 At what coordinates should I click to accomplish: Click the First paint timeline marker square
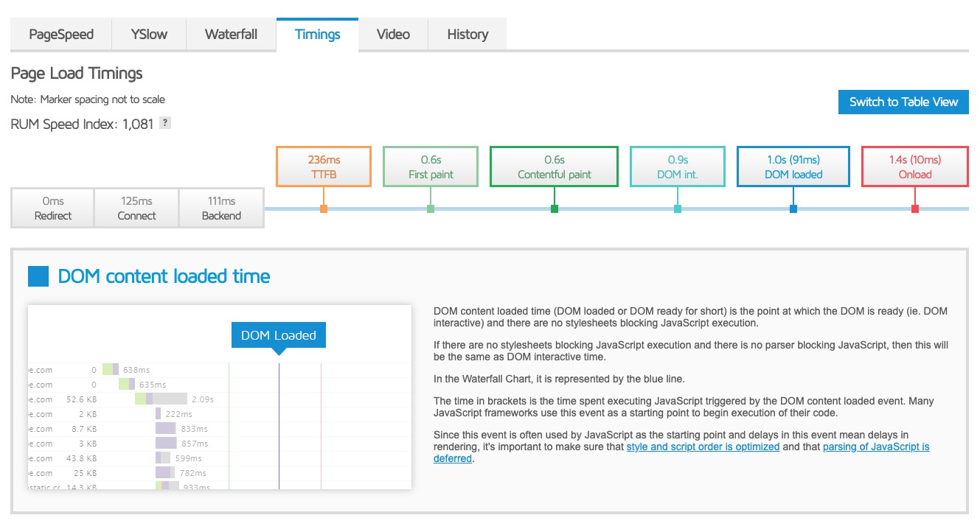point(431,209)
